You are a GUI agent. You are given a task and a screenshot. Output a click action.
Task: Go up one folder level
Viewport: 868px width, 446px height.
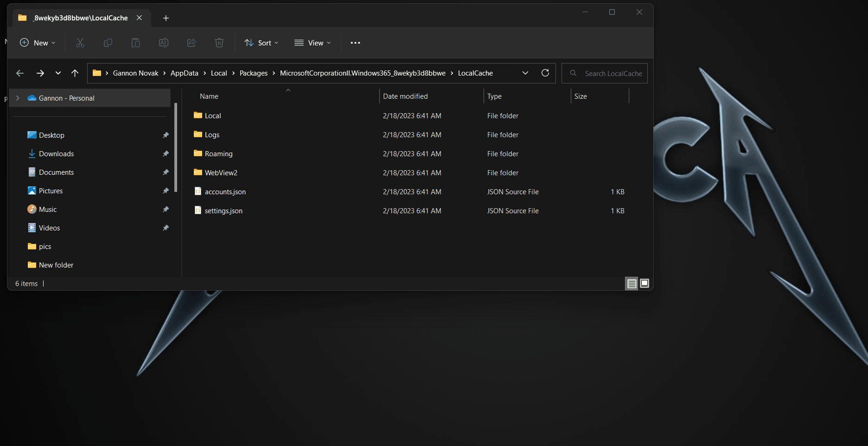coord(75,73)
